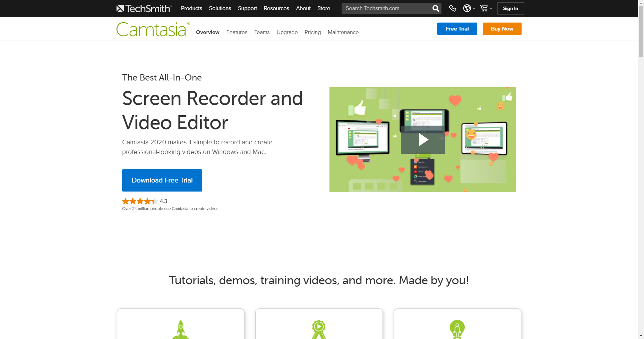Screen dimensions: 644x339
Task: Go to the Store page
Action: tap(324, 8)
